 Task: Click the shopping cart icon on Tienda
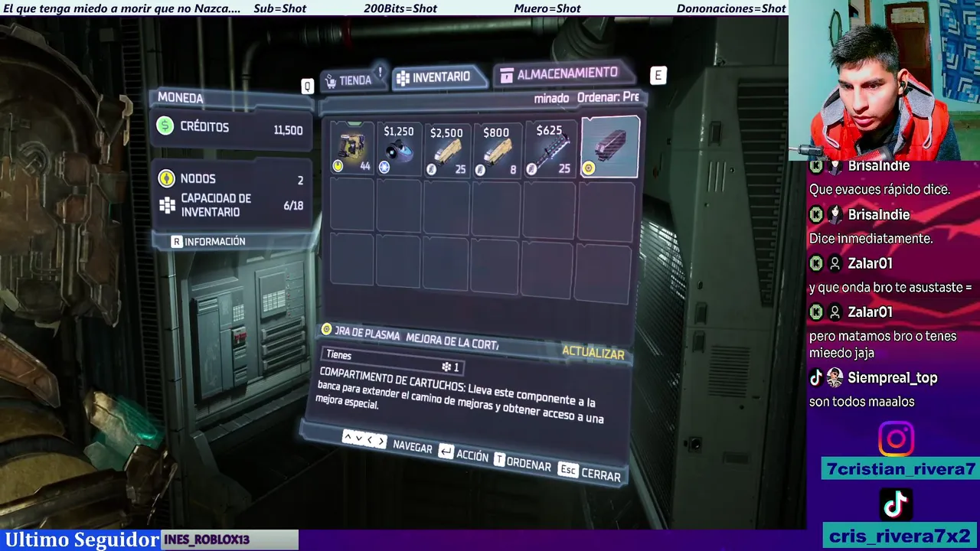pyautogui.click(x=331, y=81)
